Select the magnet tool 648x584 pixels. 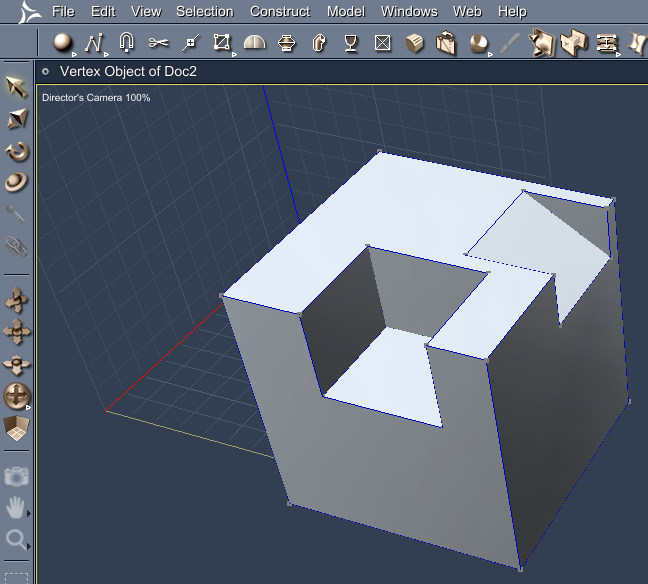(126, 43)
